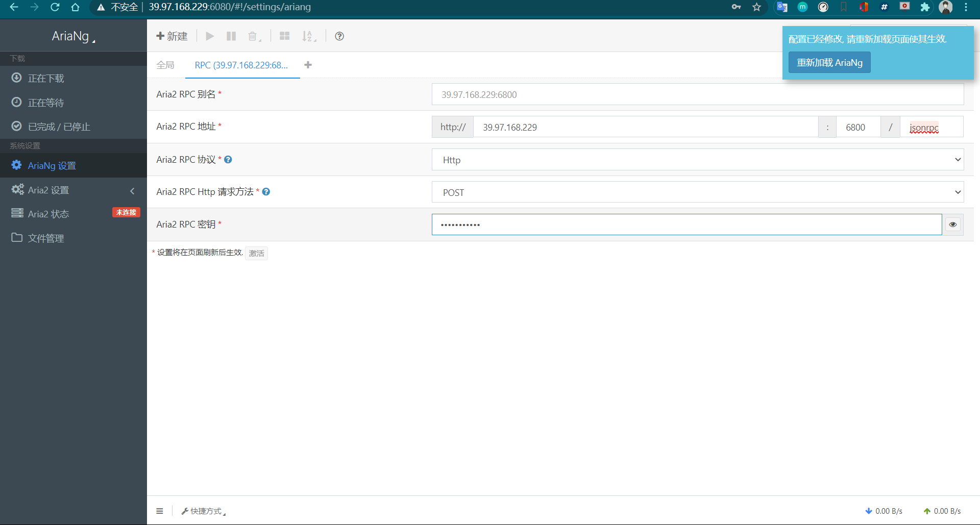Click the hamburger menu icon at bottom
Image resolution: width=980 pixels, height=525 pixels.
point(160,511)
